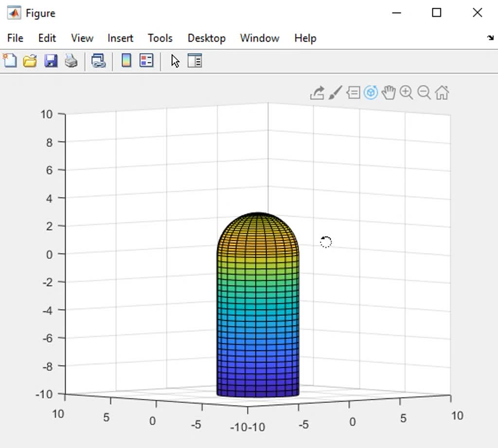Disable the active Rotate 3D mode
The image size is (498, 448).
point(370,92)
